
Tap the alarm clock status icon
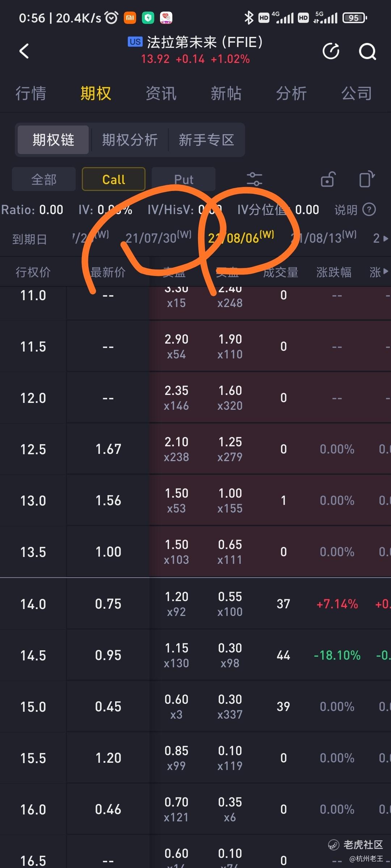tap(111, 18)
